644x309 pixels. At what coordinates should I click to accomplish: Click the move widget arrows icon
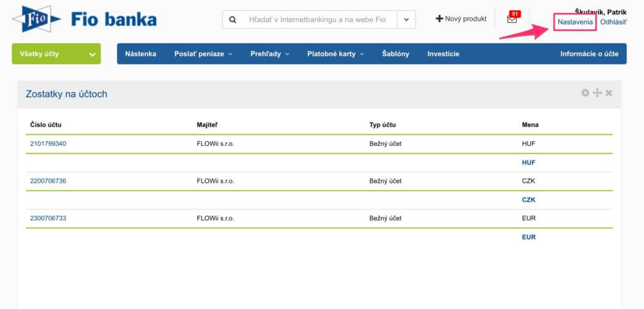597,93
